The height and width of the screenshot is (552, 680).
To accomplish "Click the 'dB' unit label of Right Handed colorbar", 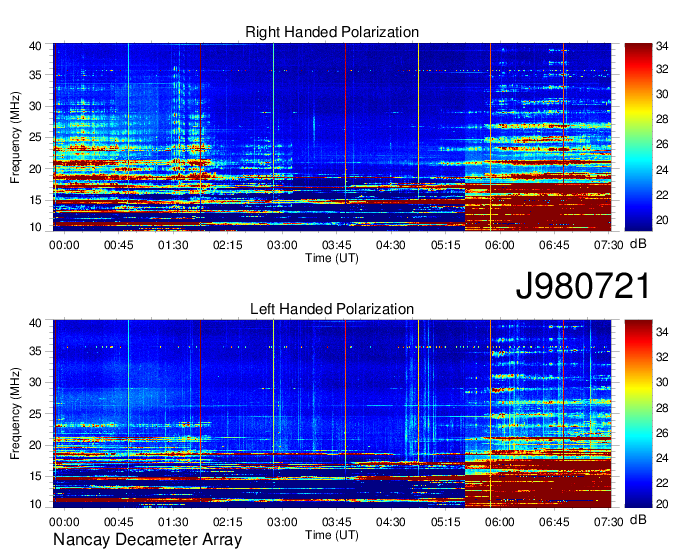I will [x=638, y=244].
